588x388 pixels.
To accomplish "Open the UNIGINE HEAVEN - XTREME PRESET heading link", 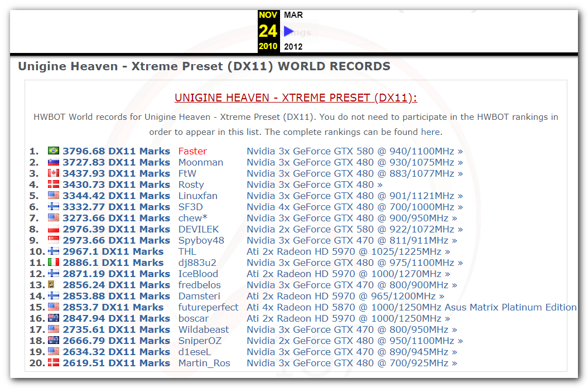I will 296,98.
